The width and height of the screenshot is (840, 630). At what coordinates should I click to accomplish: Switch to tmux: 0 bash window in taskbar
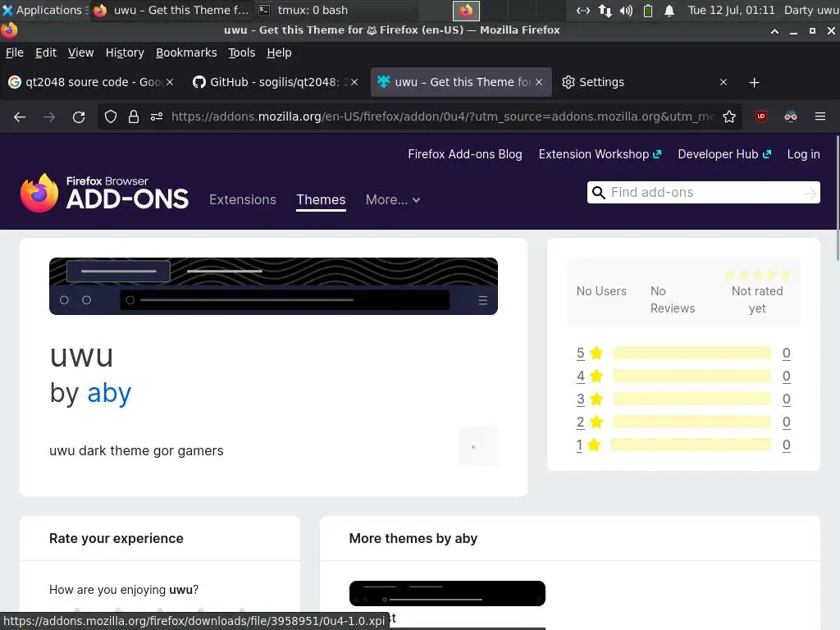coord(335,10)
